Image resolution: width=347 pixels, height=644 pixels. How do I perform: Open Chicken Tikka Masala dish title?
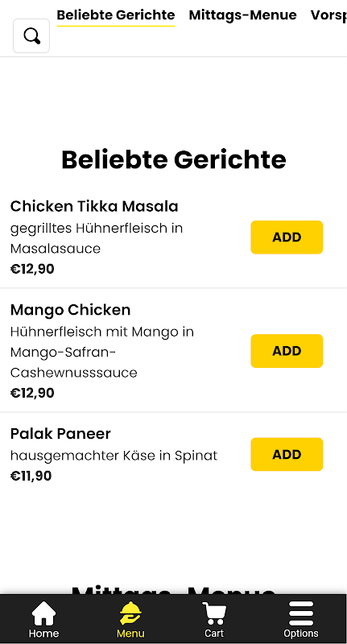point(94,206)
